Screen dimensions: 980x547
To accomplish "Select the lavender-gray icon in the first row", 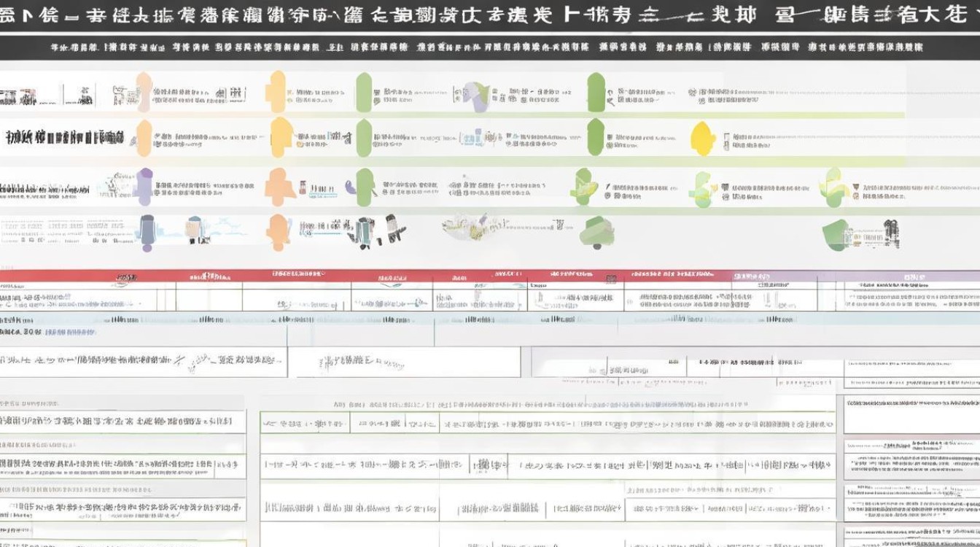I will click(x=478, y=96).
